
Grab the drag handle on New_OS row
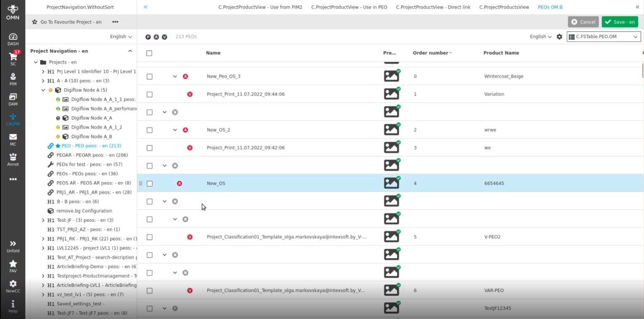pos(141,184)
